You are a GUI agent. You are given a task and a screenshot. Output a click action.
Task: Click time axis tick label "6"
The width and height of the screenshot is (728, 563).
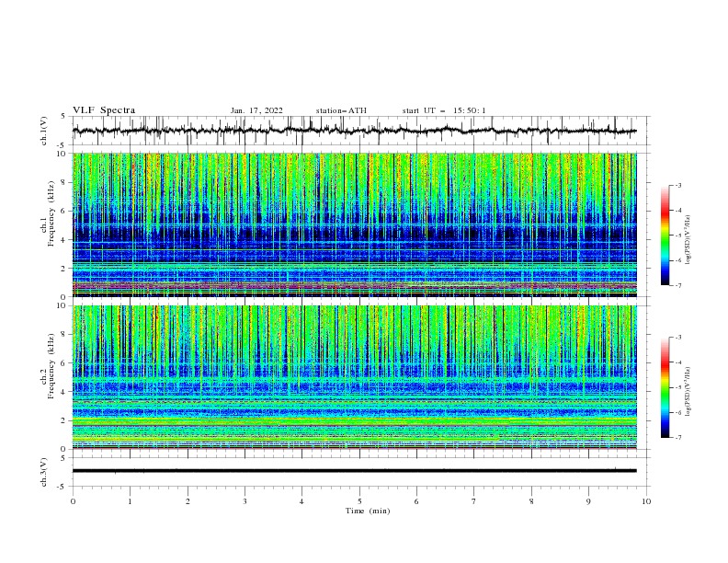point(416,501)
